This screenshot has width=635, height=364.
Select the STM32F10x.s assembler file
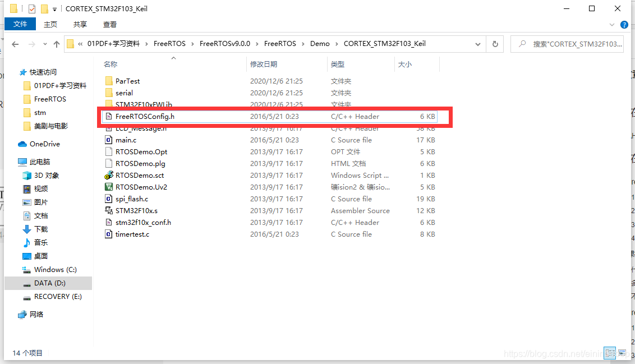click(x=136, y=210)
